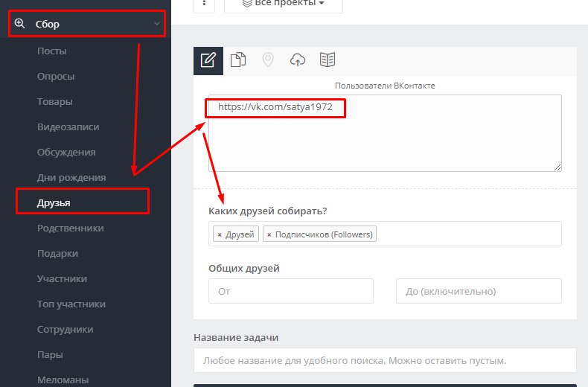Click the Сбор section header text

coord(48,24)
